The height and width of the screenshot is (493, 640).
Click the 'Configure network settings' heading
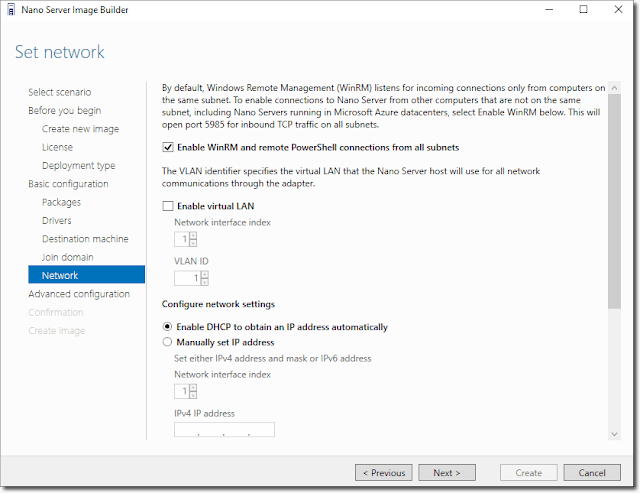pyautogui.click(x=218, y=304)
